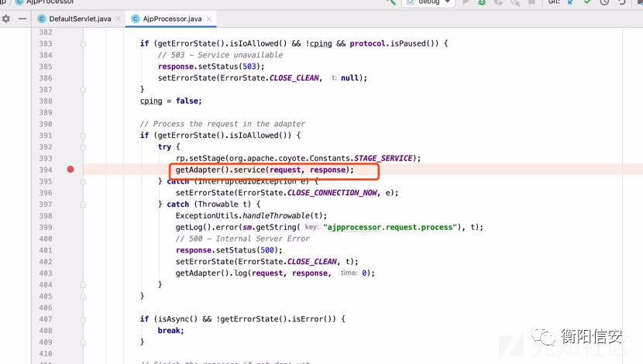The height and width of the screenshot is (364, 643).
Task: Click cping = false assignment
Action: tap(170, 101)
